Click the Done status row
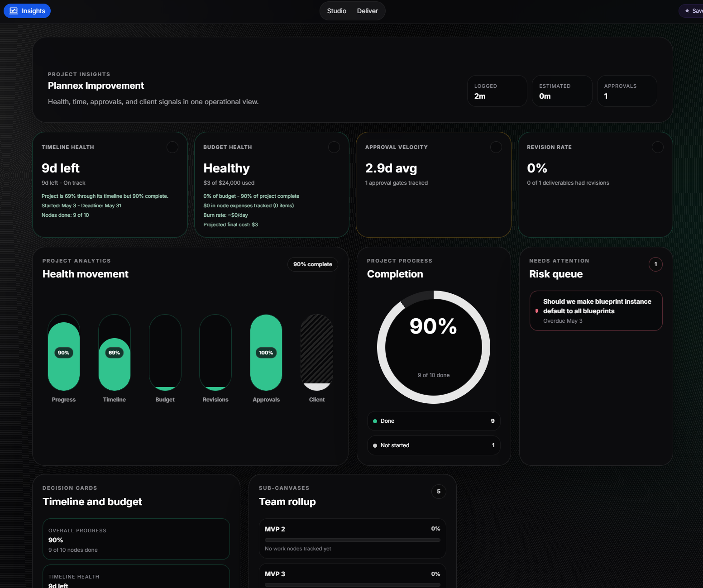703x588 pixels. (x=434, y=421)
